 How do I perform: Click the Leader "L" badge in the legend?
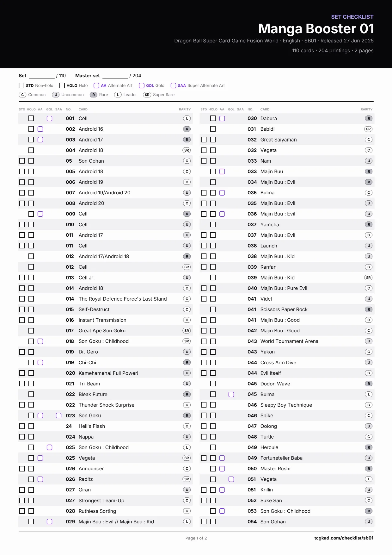pyautogui.click(x=118, y=95)
